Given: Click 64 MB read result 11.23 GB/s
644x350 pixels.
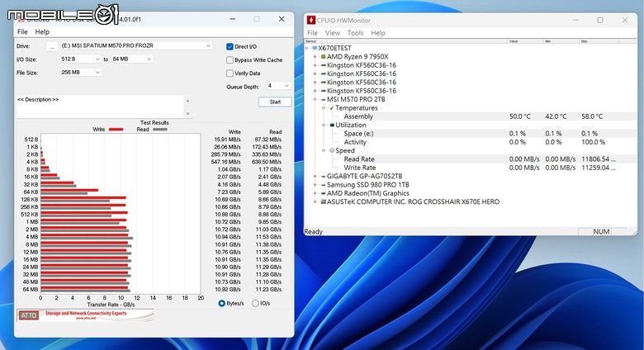Looking at the screenshot, I should point(268,289).
